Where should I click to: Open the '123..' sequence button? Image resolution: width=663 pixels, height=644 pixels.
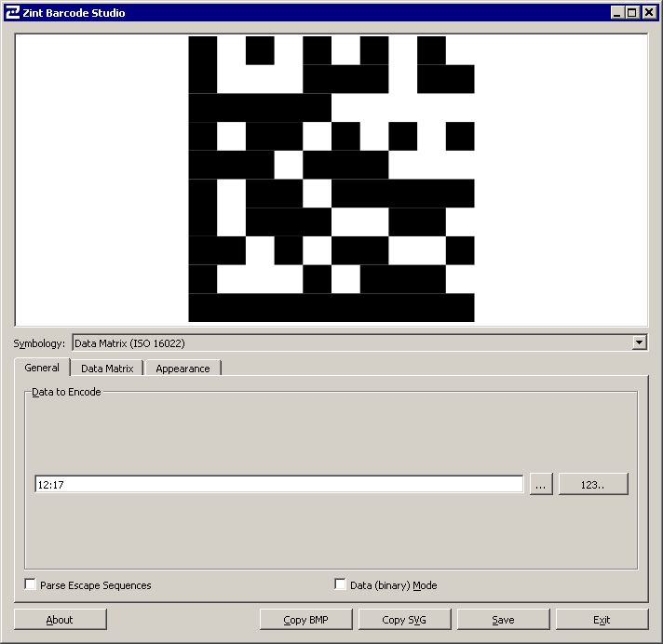click(x=593, y=484)
